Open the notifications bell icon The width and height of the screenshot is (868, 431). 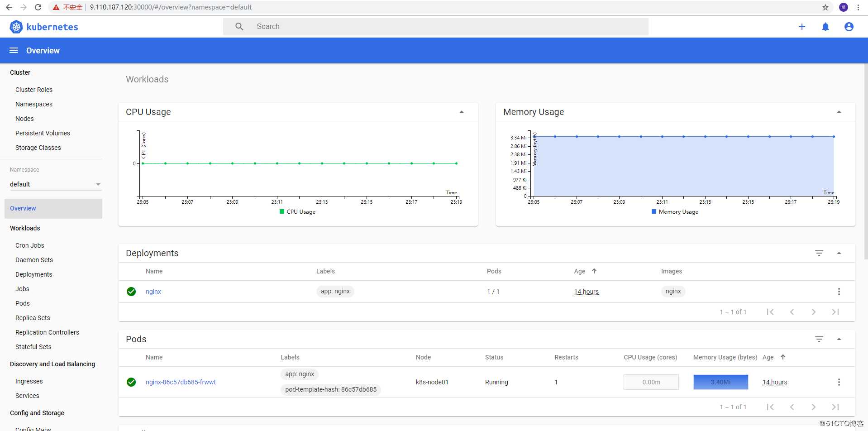pyautogui.click(x=825, y=27)
